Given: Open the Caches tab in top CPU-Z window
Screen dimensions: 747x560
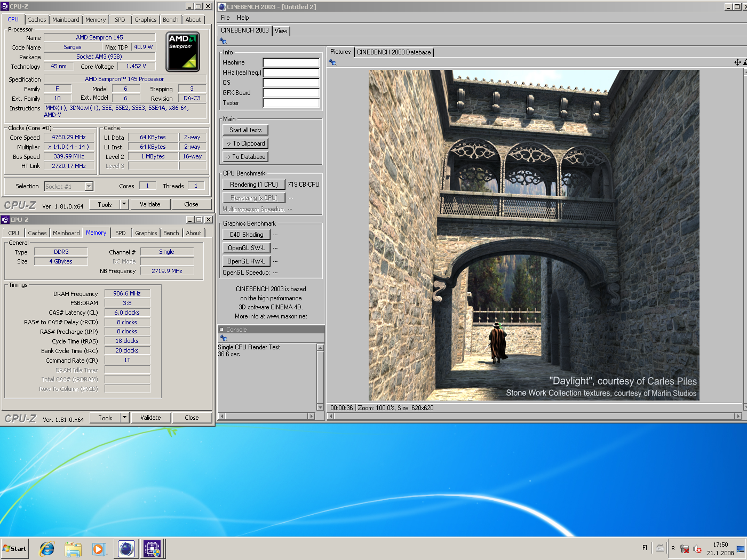Looking at the screenshot, I should tap(37, 20).
